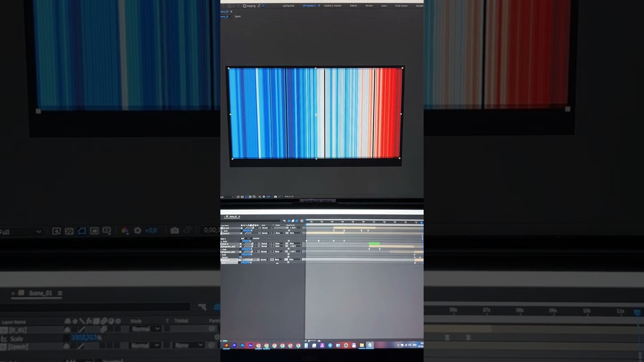The height and width of the screenshot is (362, 644).
Task: Open the track matte dropdown for [Spectr]
Action: 280,233
